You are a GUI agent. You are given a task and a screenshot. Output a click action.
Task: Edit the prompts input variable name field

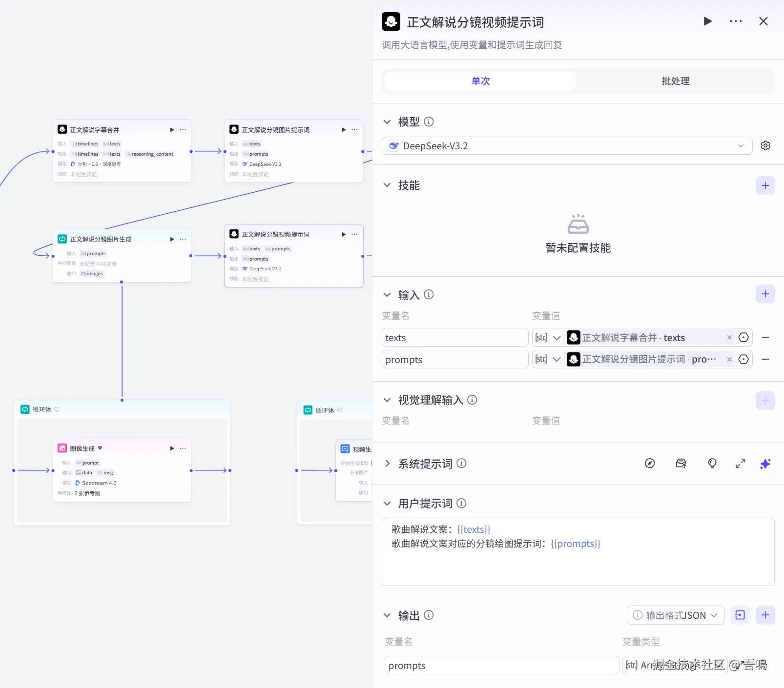tap(455, 360)
